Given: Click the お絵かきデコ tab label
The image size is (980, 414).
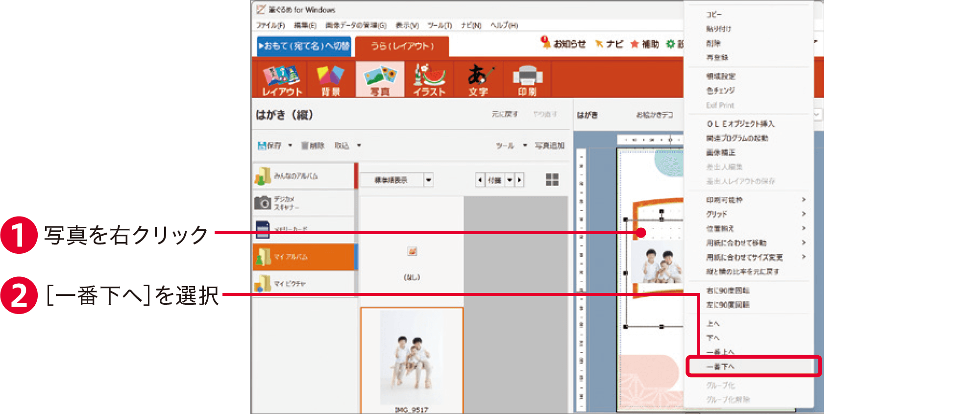Looking at the screenshot, I should pos(655,115).
